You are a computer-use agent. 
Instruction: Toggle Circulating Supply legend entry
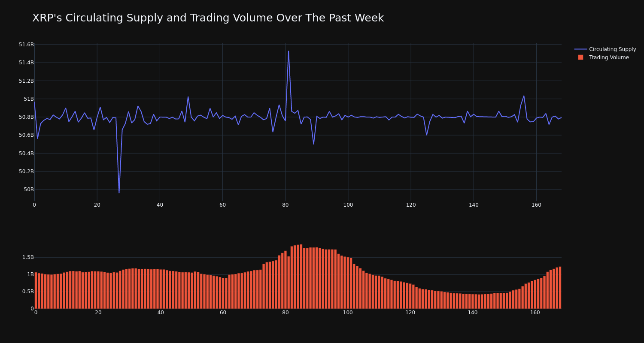click(605, 49)
